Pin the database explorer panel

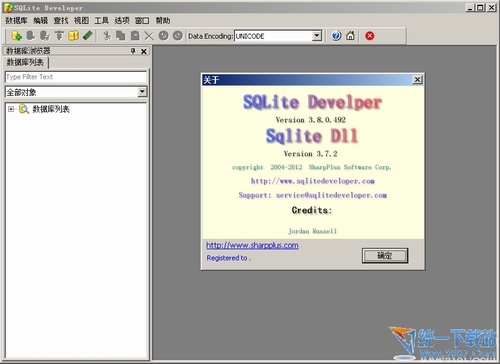[133, 51]
